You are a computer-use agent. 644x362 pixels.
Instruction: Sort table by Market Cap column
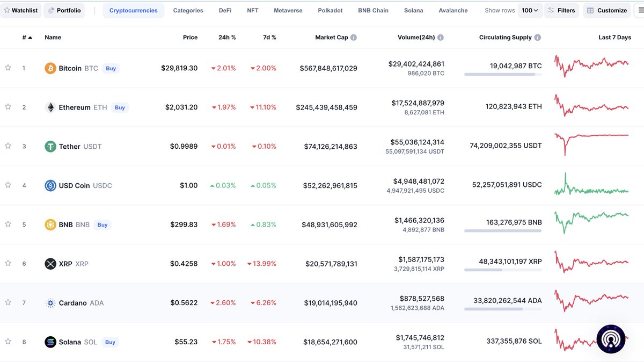pyautogui.click(x=332, y=38)
